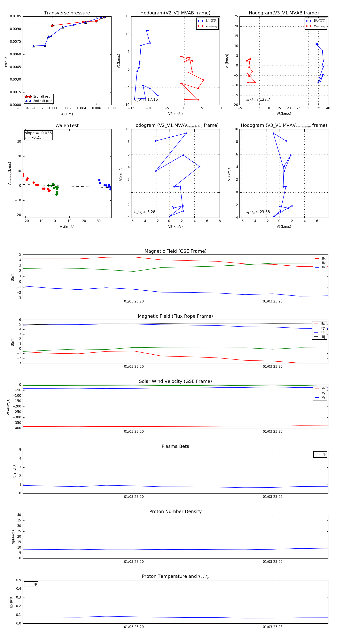Click the 'Hodogram (V2_V1 MVAV remaining frame)' title

[175, 125]
